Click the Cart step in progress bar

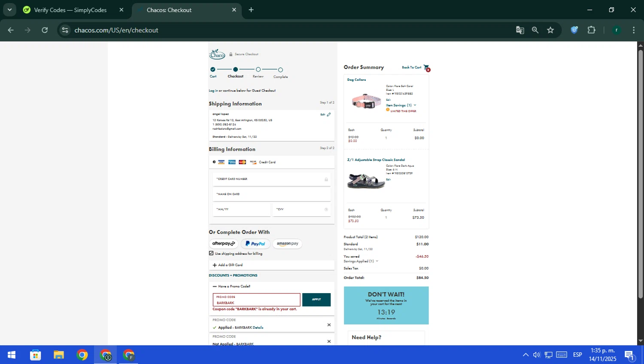[x=213, y=72]
